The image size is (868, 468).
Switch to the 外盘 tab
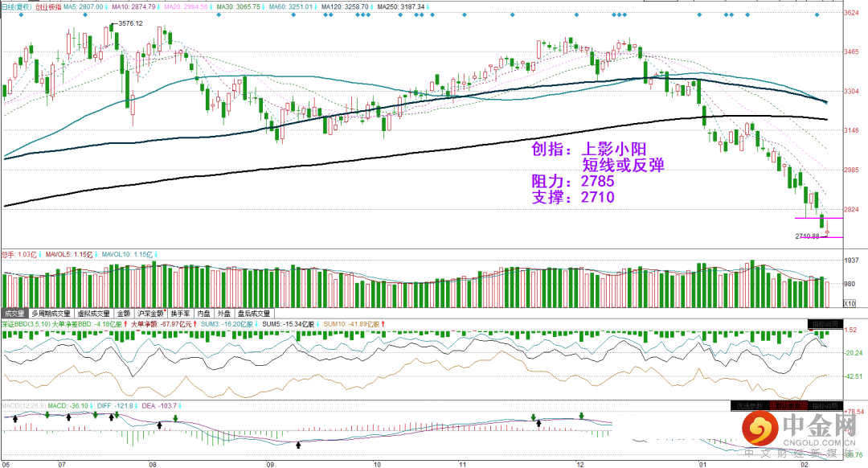pos(224,314)
